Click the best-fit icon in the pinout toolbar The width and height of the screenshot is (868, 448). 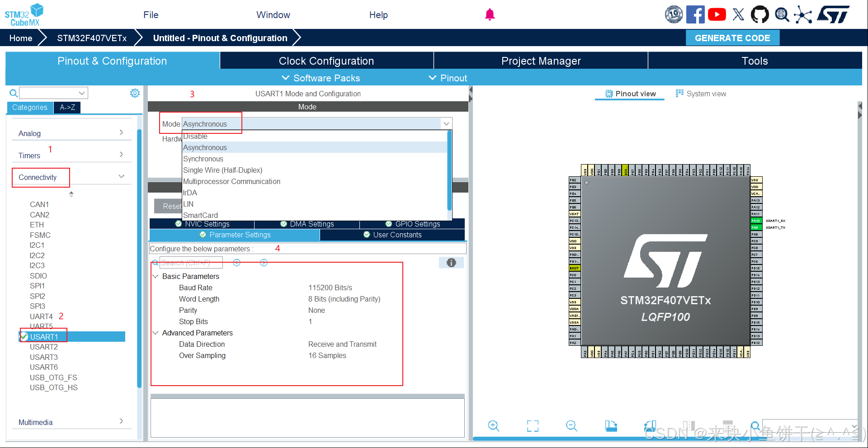[533, 426]
